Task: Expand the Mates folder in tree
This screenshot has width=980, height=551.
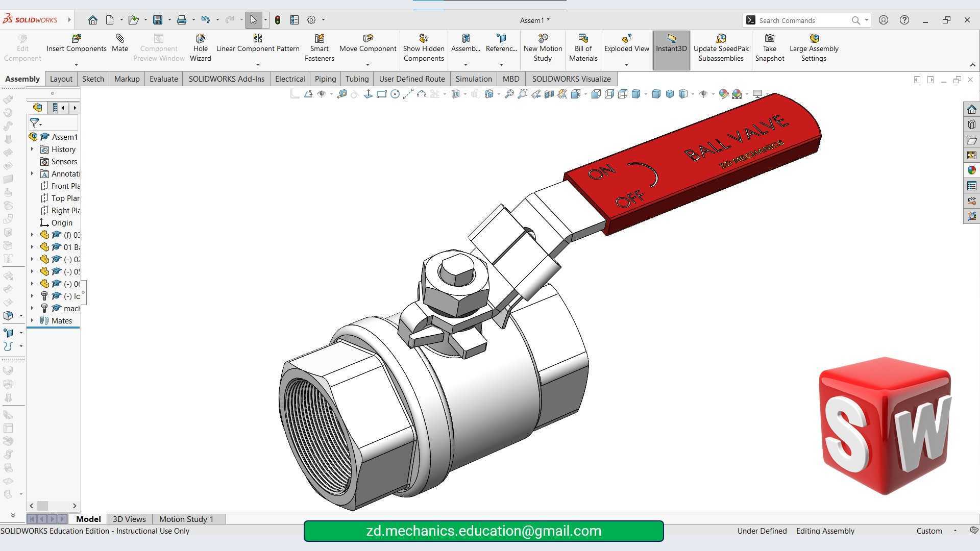Action: (32, 320)
